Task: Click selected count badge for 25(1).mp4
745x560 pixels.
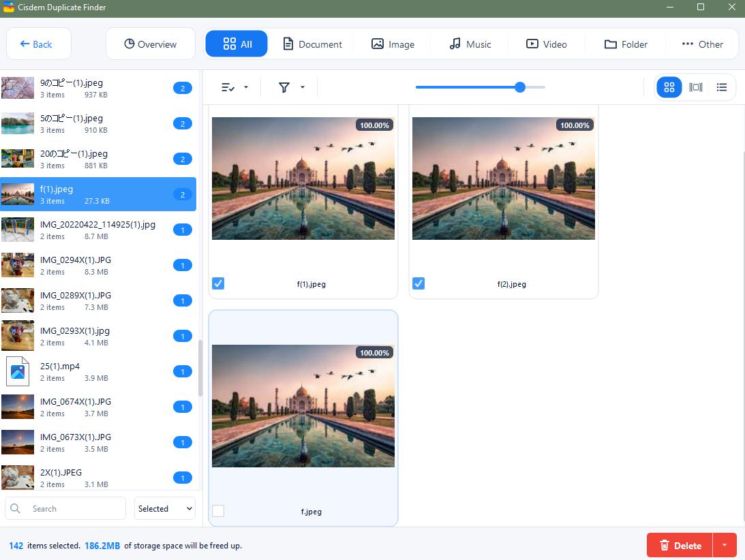Action: point(183,372)
